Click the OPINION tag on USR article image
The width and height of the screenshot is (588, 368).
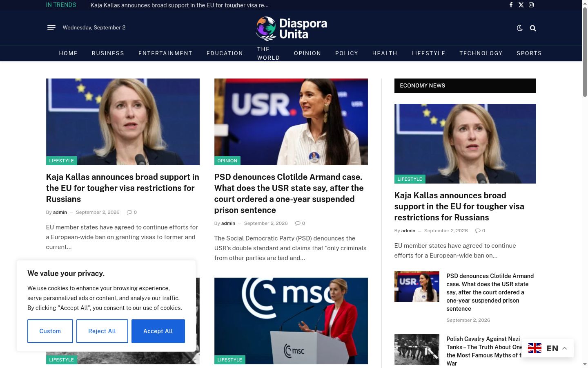[x=227, y=161]
